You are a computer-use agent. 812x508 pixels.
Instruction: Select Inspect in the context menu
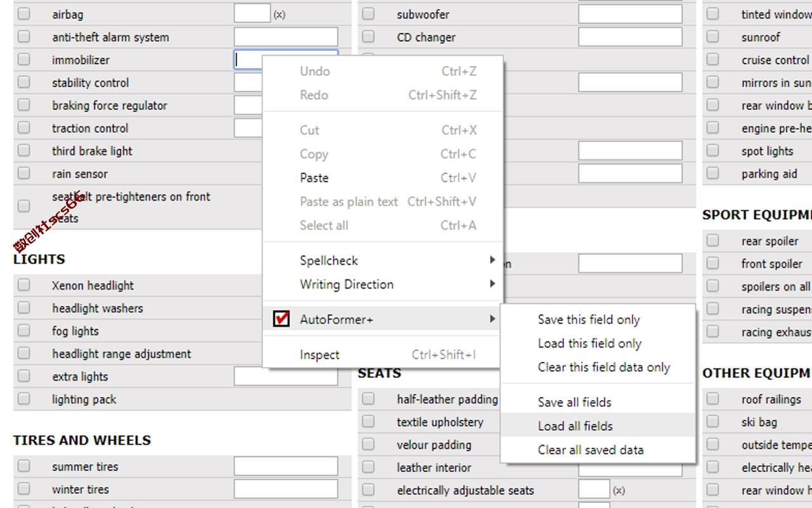point(383,354)
